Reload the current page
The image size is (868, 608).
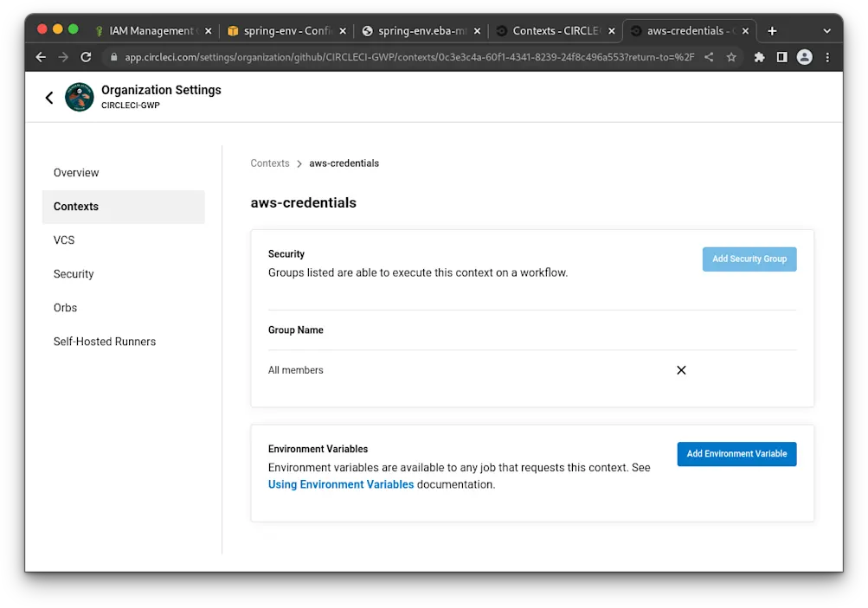86,57
